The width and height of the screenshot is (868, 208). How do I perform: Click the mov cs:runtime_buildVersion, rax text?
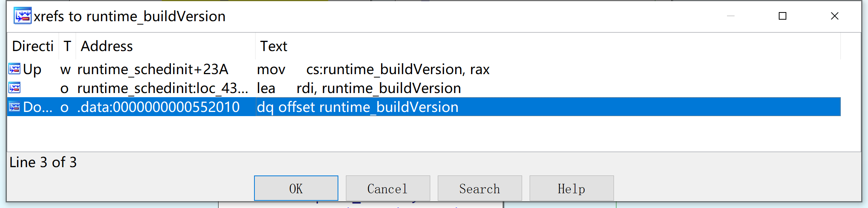[x=373, y=69]
